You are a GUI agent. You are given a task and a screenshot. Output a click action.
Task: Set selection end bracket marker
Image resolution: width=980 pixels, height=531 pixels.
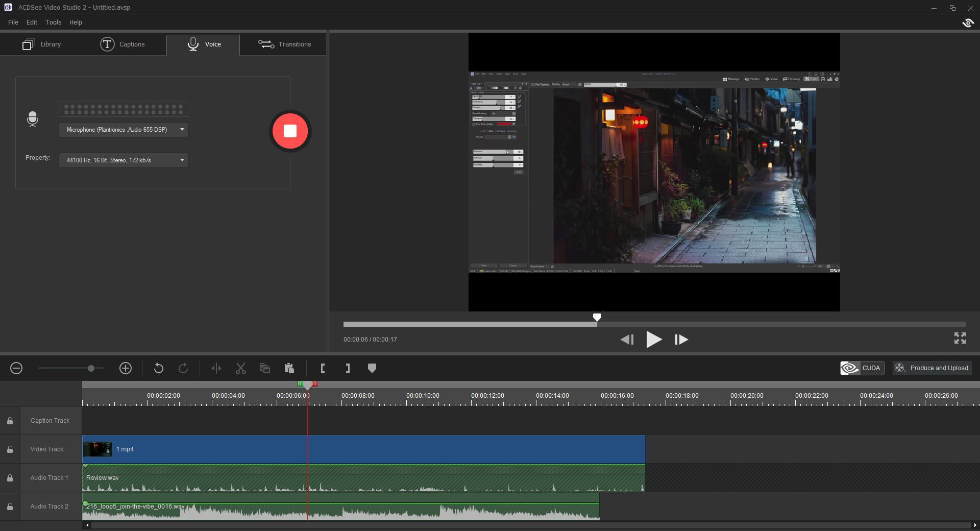click(348, 368)
